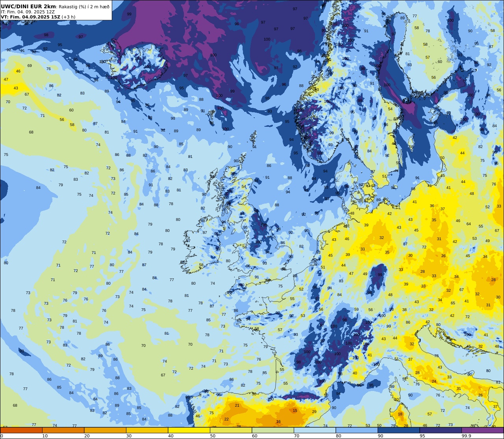This screenshot has width=504, height=439.
Task: Click the legend tick label 60
Action: [x=255, y=436]
